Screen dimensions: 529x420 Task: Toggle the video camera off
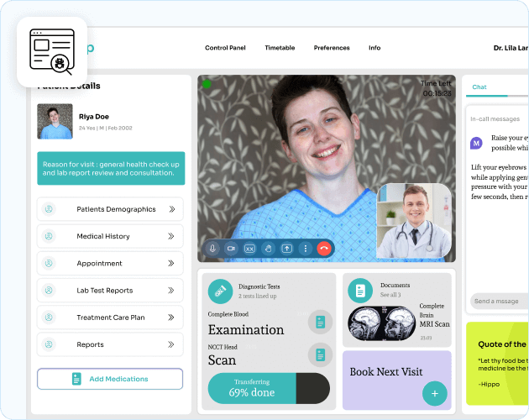231,249
